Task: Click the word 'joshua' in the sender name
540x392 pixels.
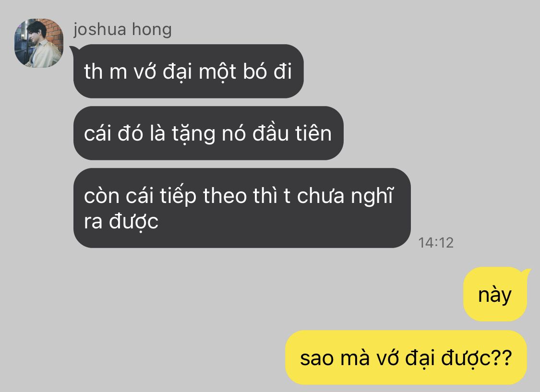Action: [99, 30]
